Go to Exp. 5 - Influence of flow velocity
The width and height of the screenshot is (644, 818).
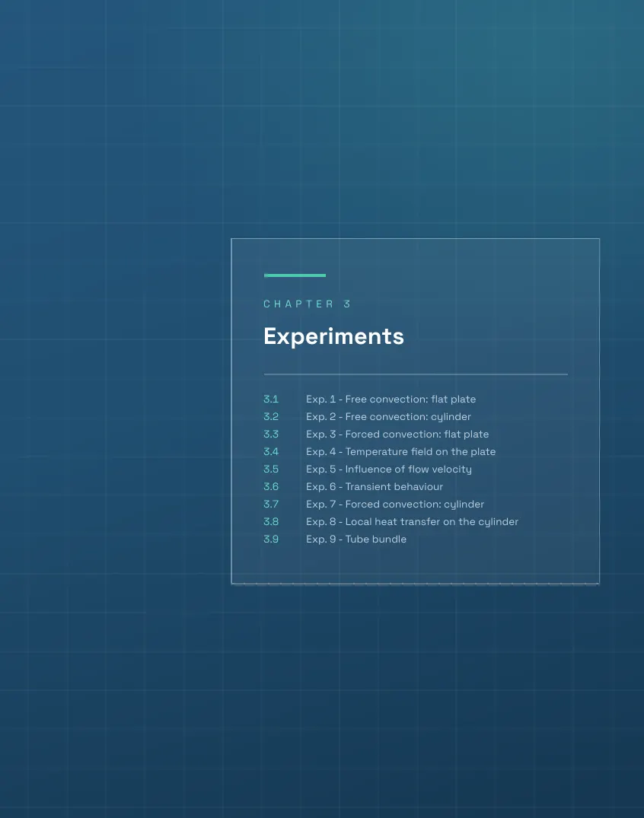point(389,469)
